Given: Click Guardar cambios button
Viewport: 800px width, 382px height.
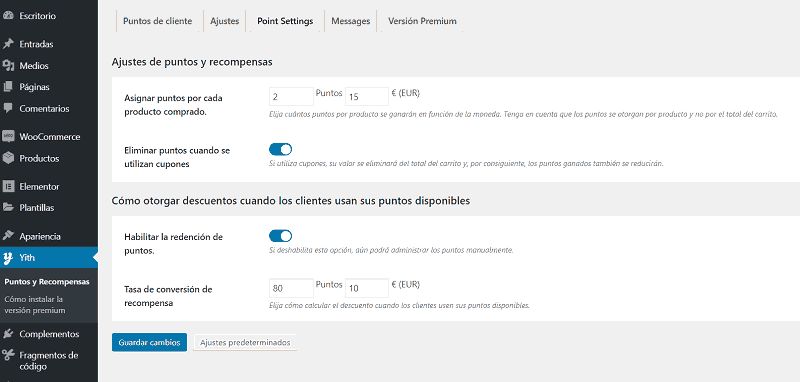Looking at the screenshot, I should point(149,342).
